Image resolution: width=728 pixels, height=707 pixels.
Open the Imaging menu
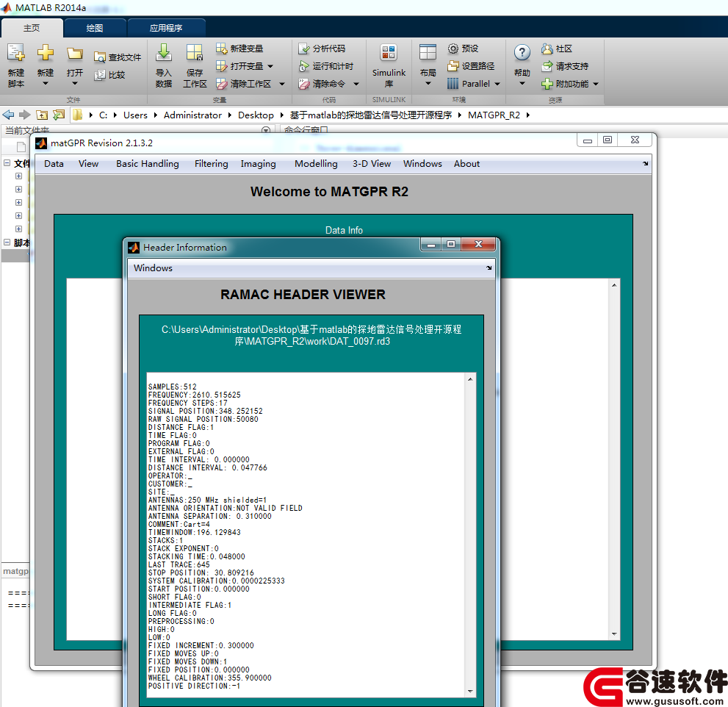pyautogui.click(x=258, y=163)
